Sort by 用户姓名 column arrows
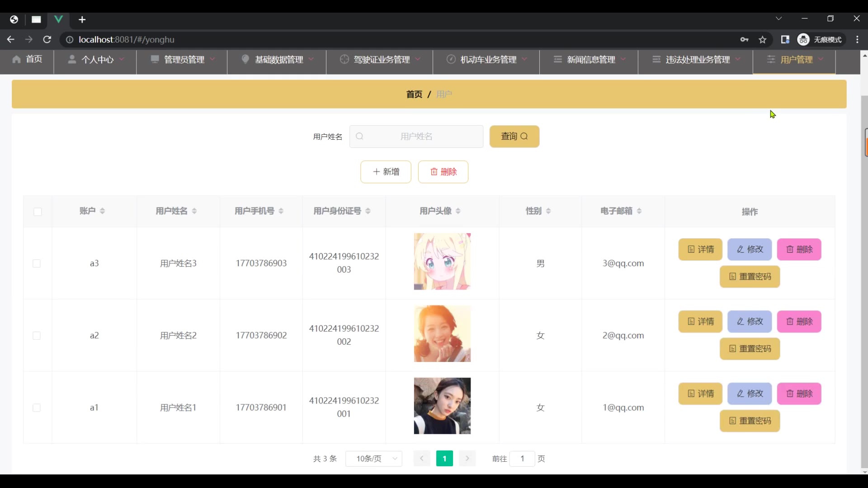The width and height of the screenshot is (868, 488). tap(194, 211)
